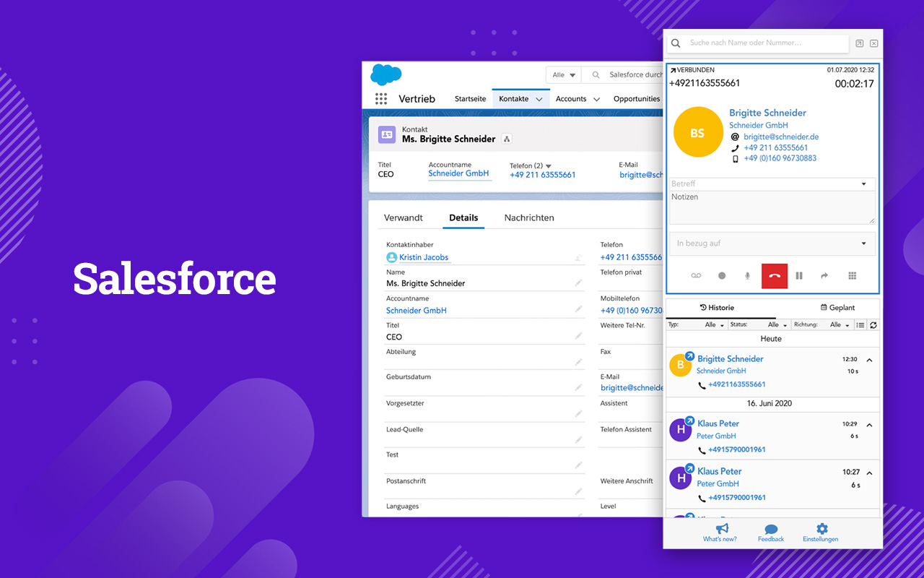This screenshot has width=924, height=578.
Task: Mute the microphone in the call
Action: 748,276
